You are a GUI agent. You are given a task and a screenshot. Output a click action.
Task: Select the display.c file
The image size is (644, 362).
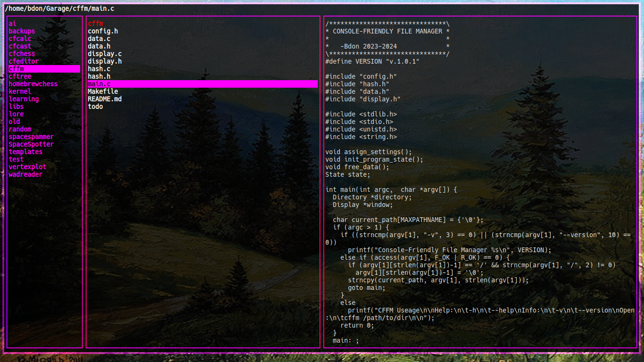pyautogui.click(x=105, y=54)
